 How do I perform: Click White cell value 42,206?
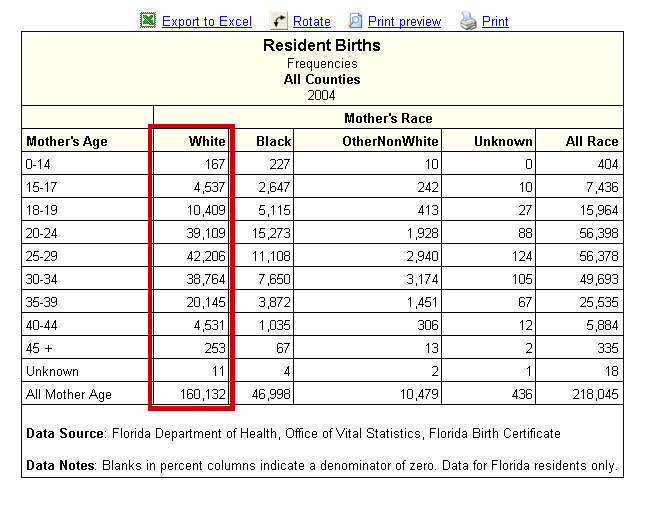(206, 256)
